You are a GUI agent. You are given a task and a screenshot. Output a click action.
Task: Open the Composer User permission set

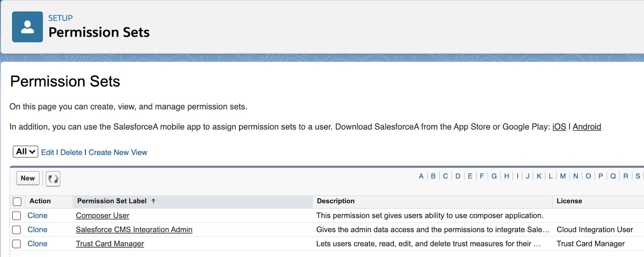[103, 216]
